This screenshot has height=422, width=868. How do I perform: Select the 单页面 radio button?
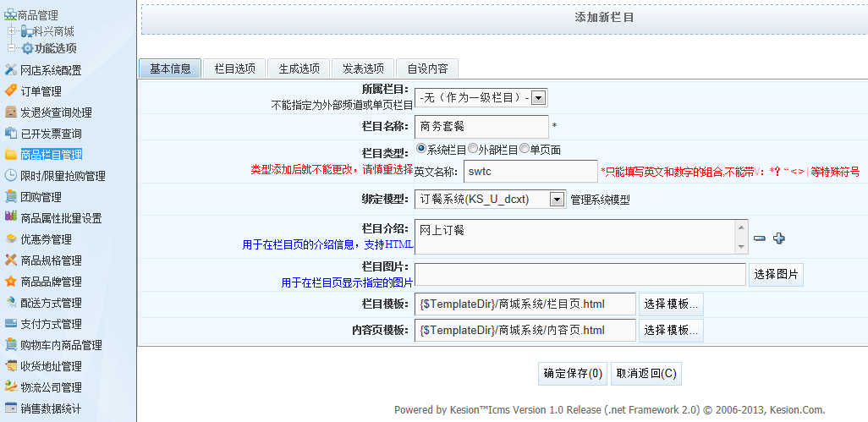[x=525, y=149]
